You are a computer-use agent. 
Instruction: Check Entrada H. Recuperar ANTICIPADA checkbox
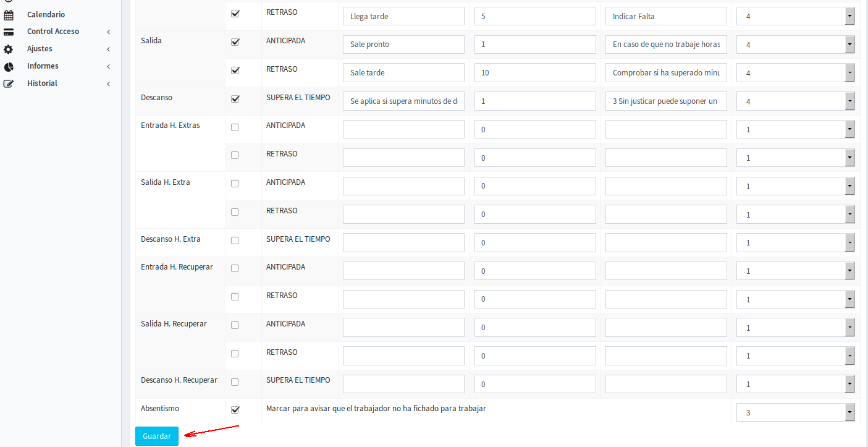(235, 268)
